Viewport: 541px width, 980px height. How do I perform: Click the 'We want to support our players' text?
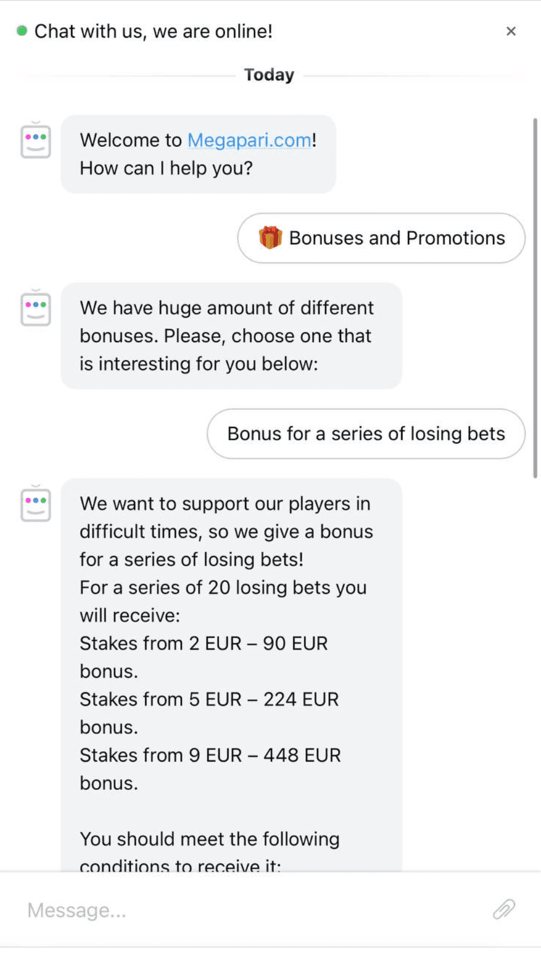click(x=225, y=504)
